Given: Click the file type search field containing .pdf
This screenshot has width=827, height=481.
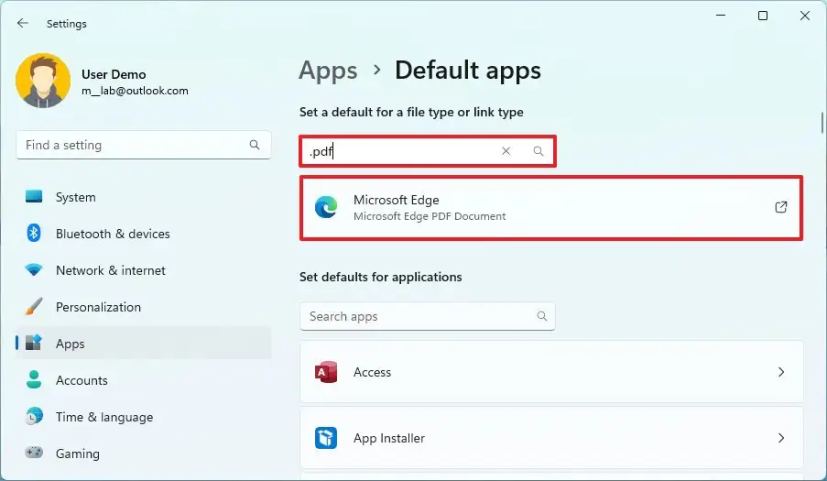Looking at the screenshot, I should (428, 151).
